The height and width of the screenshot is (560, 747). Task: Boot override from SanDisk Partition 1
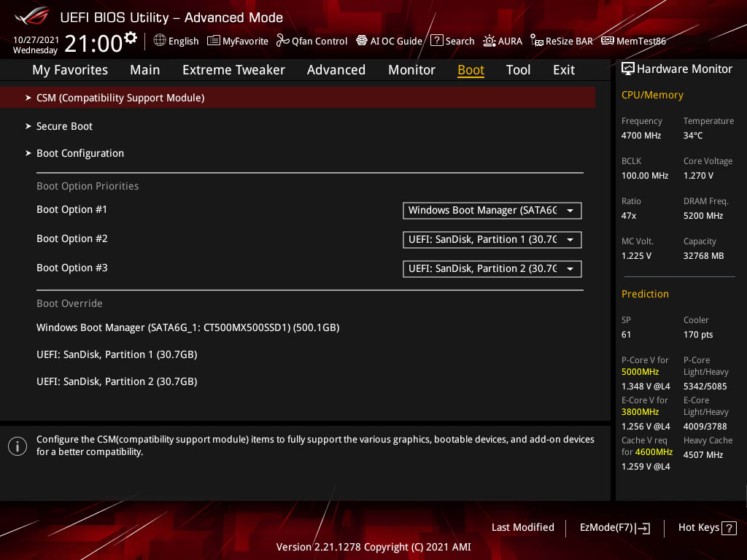pyautogui.click(x=117, y=355)
